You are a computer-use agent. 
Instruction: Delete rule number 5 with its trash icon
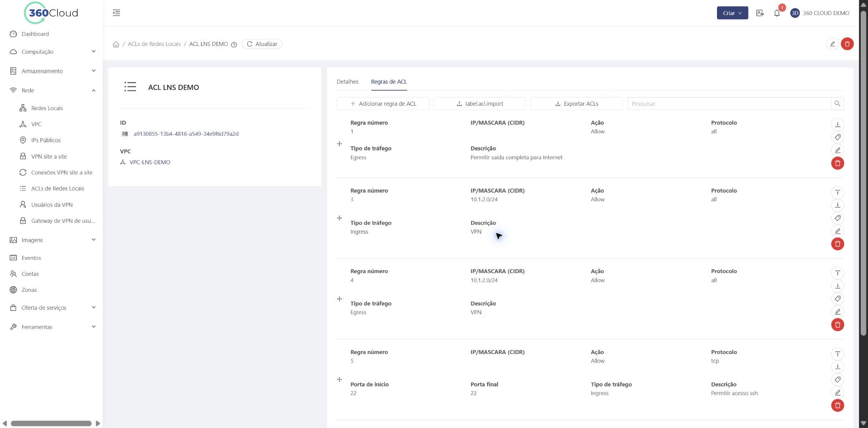[838, 405]
